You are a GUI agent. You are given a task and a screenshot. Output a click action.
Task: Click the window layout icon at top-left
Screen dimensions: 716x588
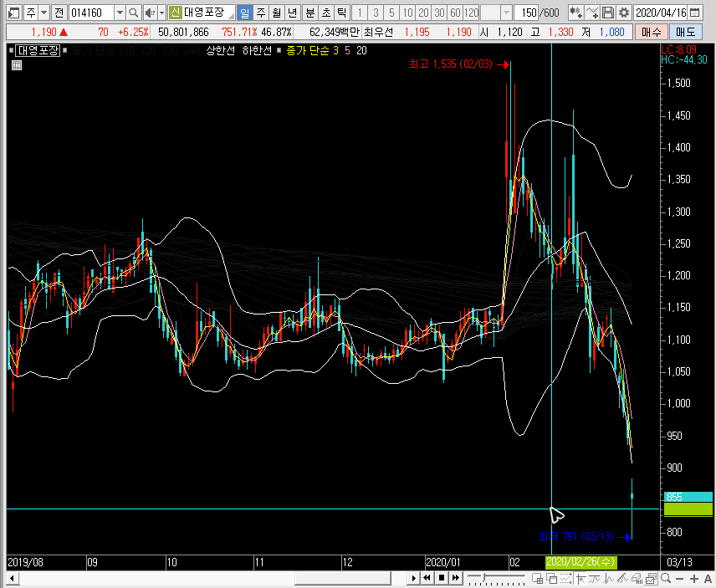click(14, 13)
